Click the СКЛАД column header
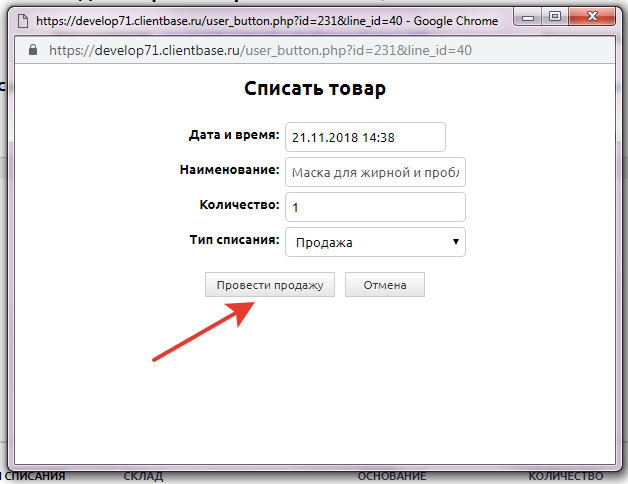Image resolution: width=628 pixels, height=484 pixels. pos(143,477)
